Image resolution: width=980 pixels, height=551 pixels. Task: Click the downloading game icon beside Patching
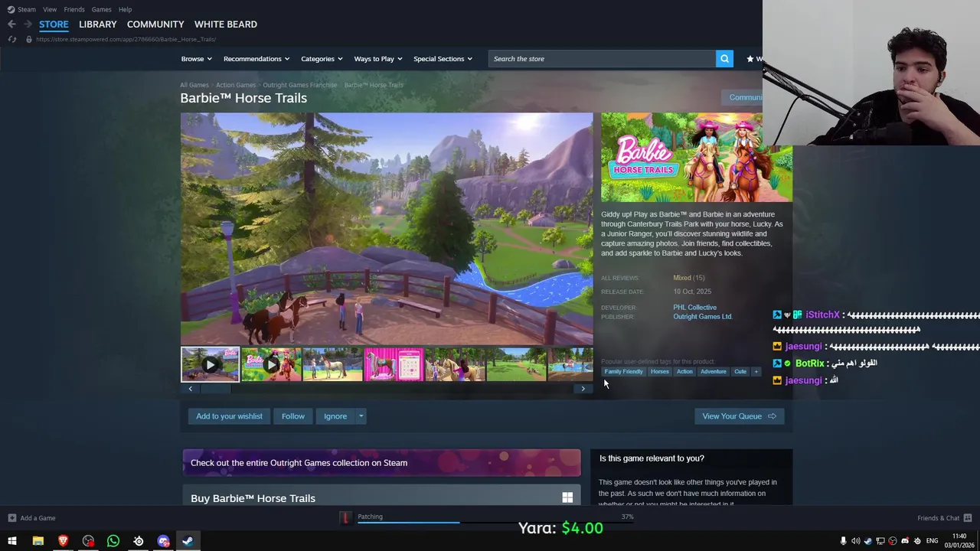click(x=345, y=518)
